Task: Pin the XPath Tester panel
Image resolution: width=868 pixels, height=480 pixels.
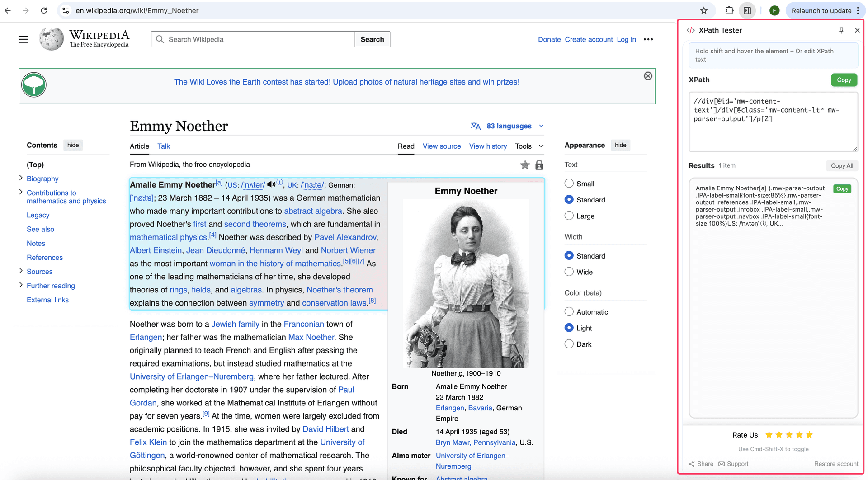Action: tap(841, 30)
